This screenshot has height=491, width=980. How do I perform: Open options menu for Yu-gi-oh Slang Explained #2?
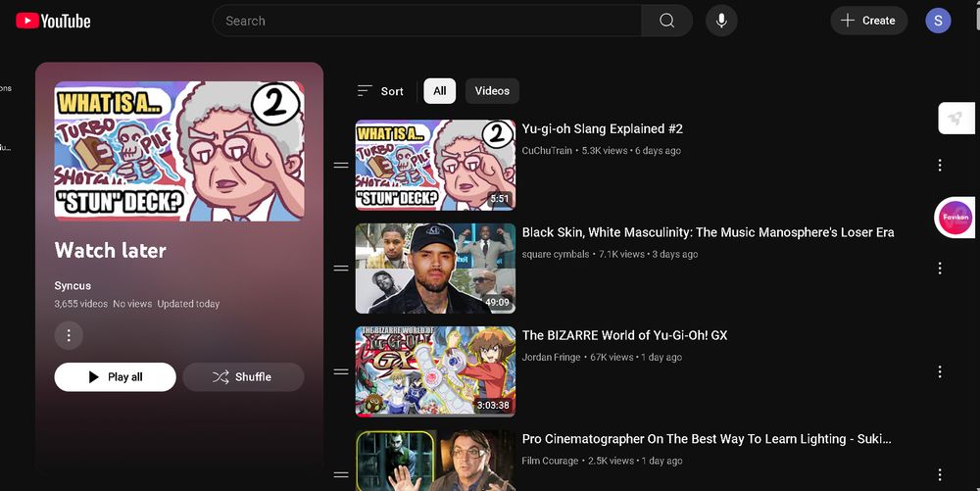tap(940, 166)
